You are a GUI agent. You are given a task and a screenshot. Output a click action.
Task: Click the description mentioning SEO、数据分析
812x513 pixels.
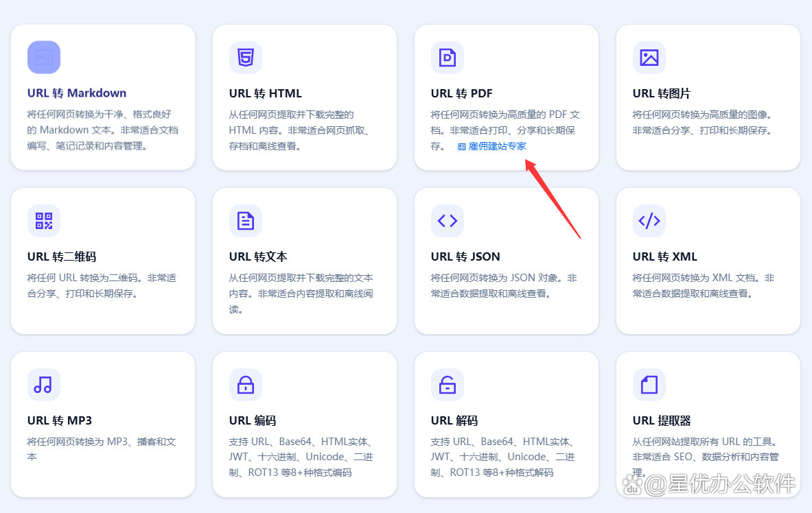click(706, 457)
